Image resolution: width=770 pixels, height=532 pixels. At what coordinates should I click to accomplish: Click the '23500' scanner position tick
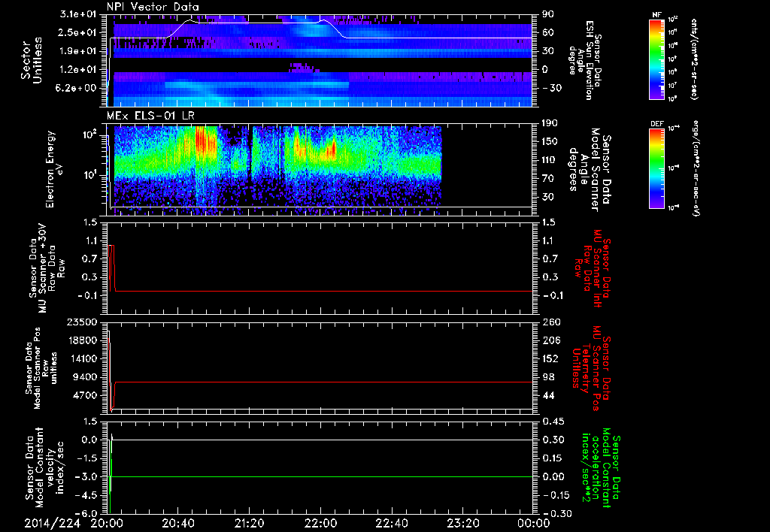tap(82, 322)
